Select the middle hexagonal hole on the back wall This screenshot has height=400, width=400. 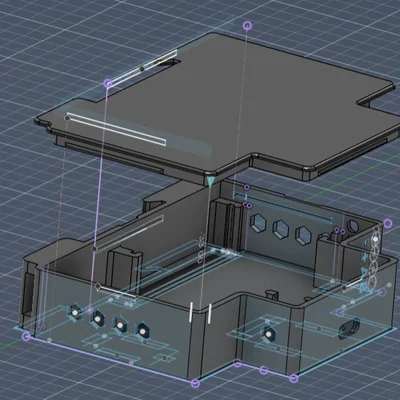(281, 229)
